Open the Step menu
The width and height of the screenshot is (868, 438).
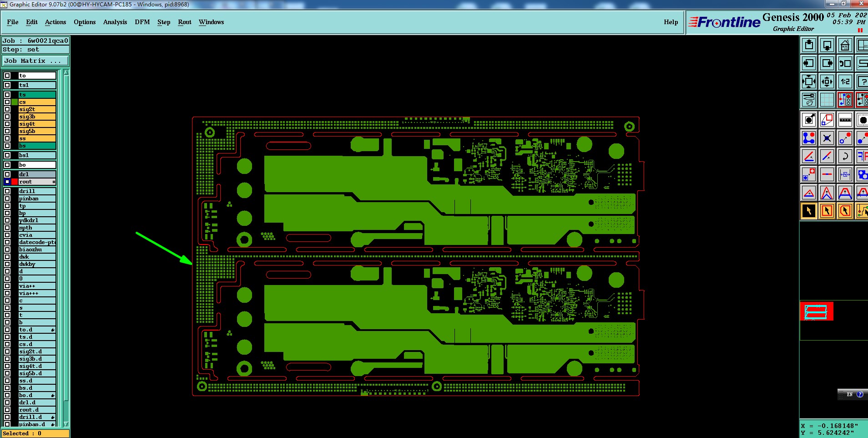pyautogui.click(x=164, y=22)
